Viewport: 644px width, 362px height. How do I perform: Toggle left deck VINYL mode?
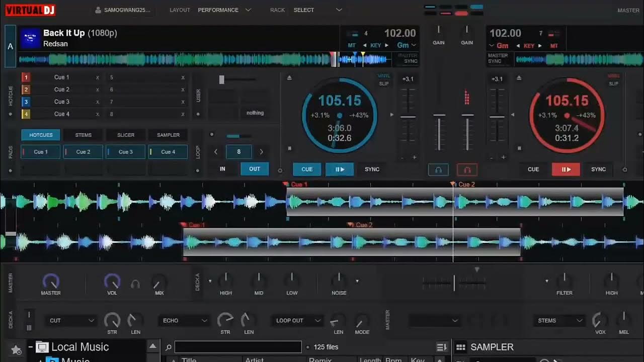(x=383, y=76)
